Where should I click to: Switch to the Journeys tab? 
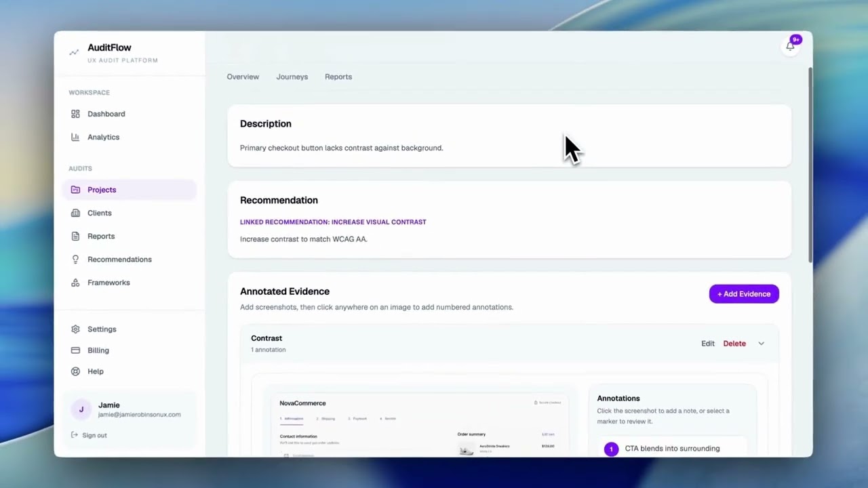point(292,77)
